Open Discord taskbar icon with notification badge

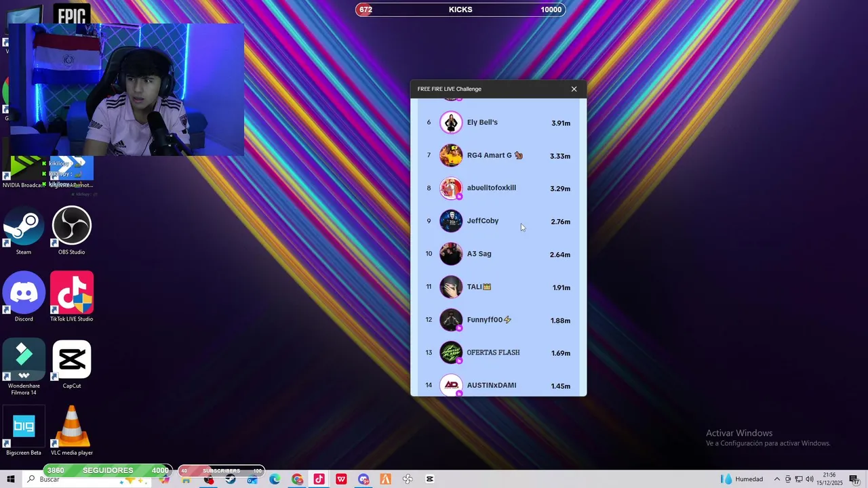(363, 479)
